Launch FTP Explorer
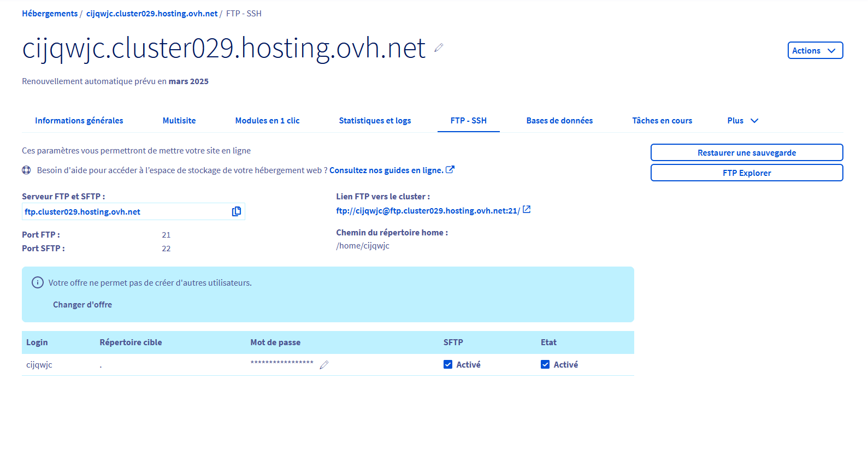This screenshot has height=467, width=868. [746, 173]
